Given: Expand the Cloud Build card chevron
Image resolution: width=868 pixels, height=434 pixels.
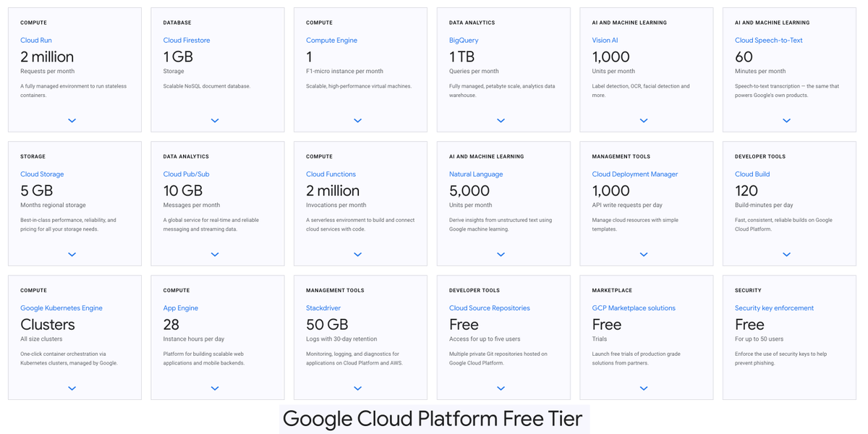Looking at the screenshot, I should tap(786, 255).
